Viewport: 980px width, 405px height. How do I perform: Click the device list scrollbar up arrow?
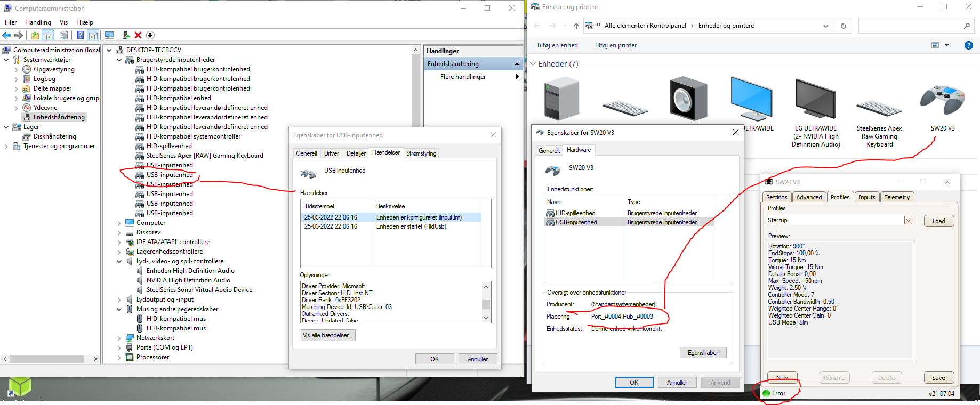[415, 50]
